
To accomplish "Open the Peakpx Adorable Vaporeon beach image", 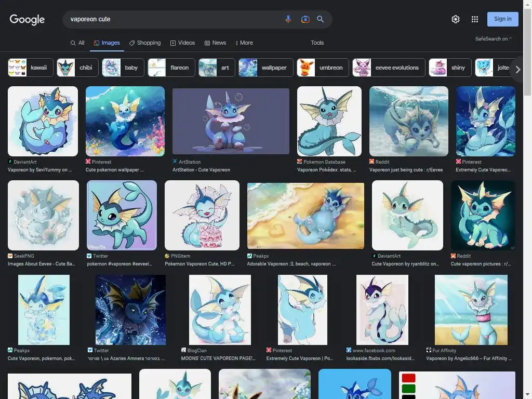I will [305, 216].
